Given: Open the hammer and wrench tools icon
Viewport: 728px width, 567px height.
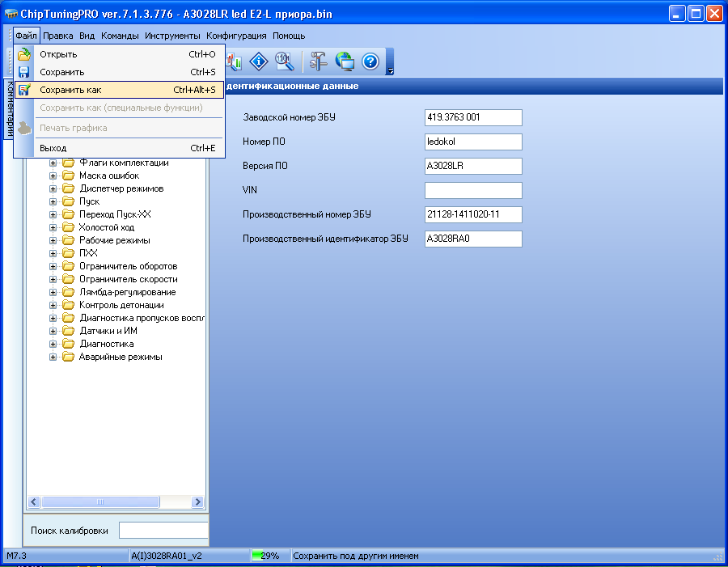Looking at the screenshot, I should tap(319, 61).
